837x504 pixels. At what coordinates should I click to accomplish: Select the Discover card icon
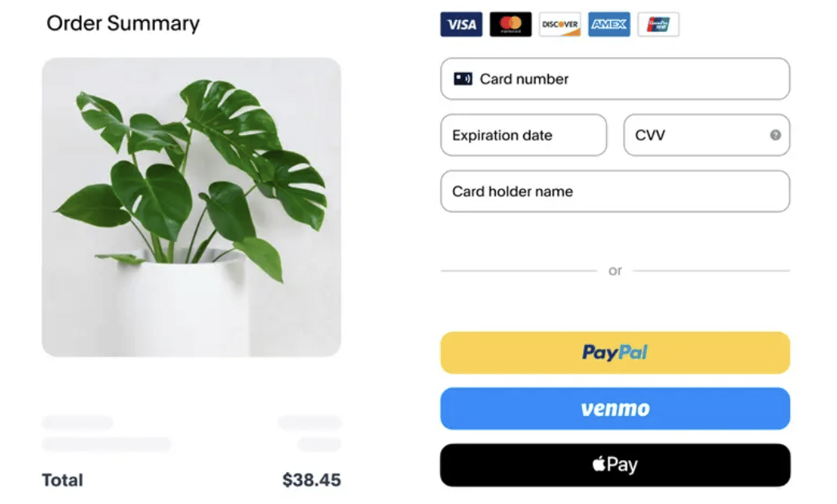(x=560, y=25)
